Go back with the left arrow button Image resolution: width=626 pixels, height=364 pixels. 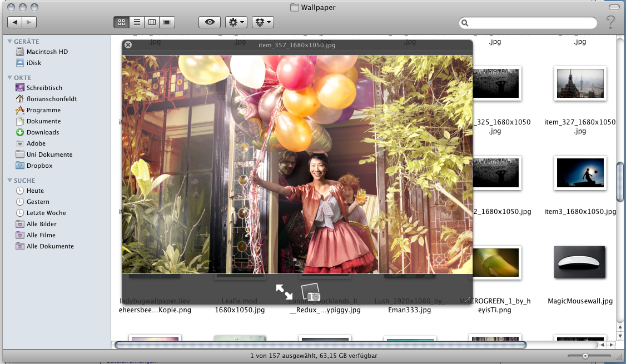15,22
